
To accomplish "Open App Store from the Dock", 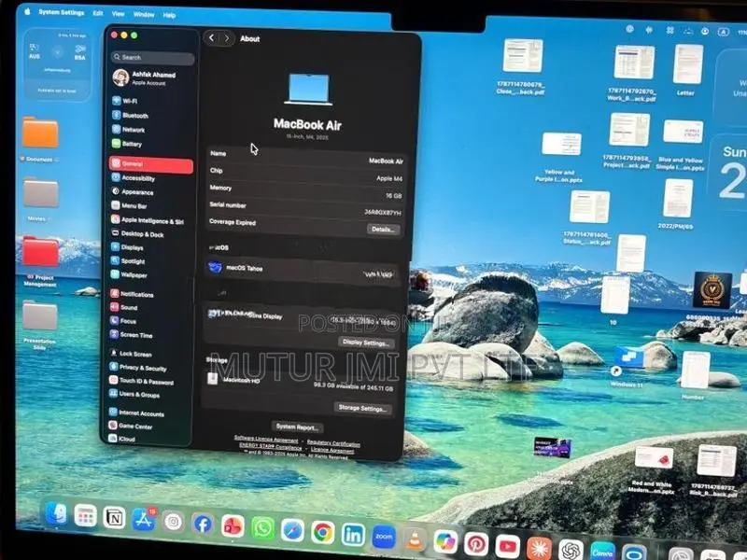I will pos(144,520).
